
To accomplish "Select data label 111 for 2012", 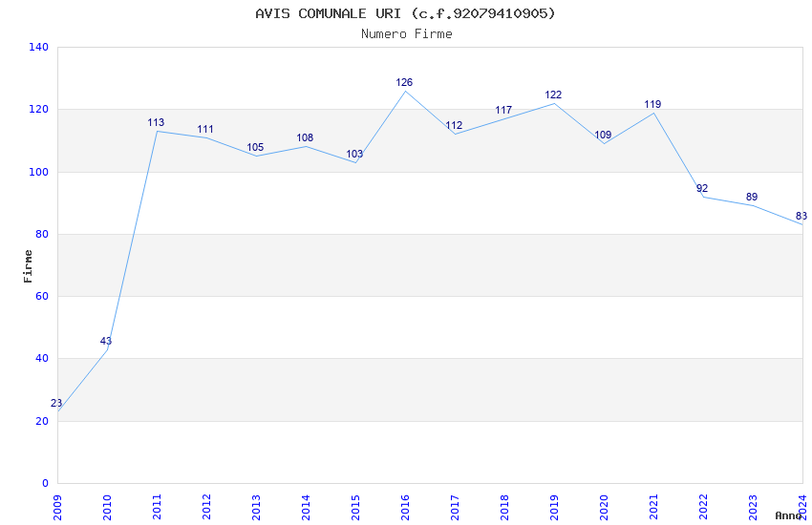I will point(205,129).
